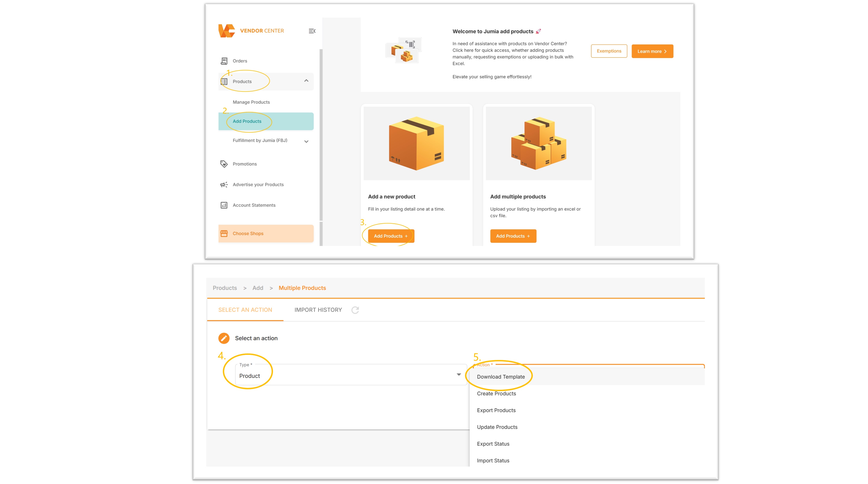
Task: Open the Type dropdown arrow
Action: pos(459,375)
